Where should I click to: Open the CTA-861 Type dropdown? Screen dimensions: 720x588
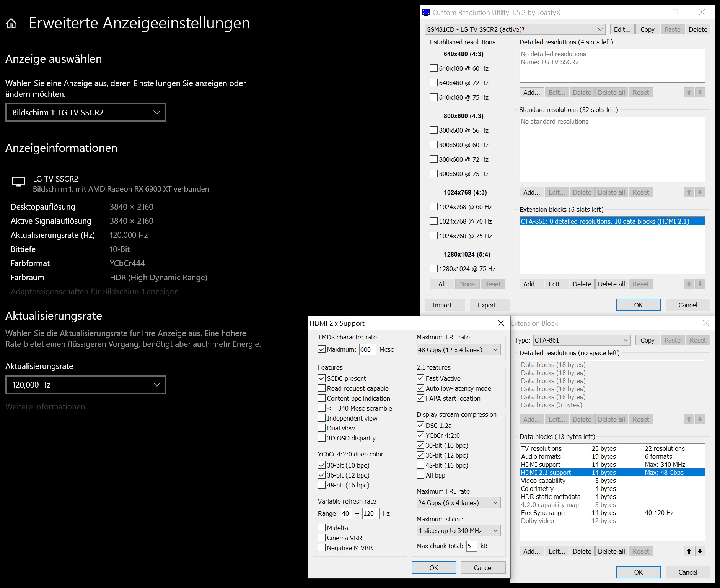582,340
